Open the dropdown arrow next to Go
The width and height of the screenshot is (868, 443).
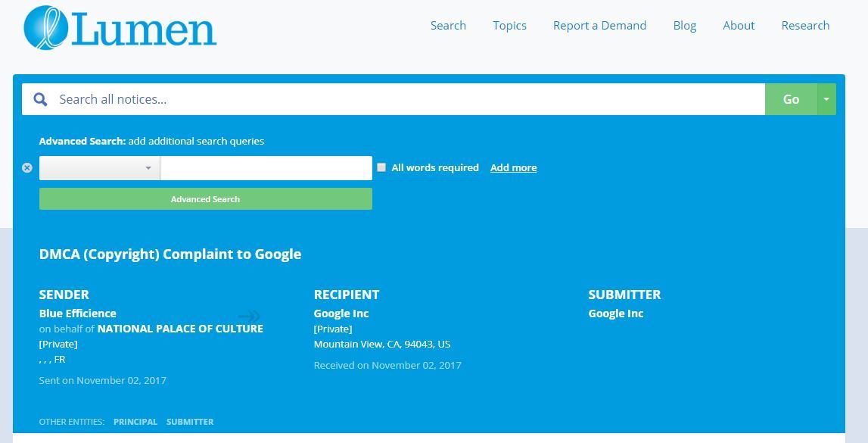(826, 100)
